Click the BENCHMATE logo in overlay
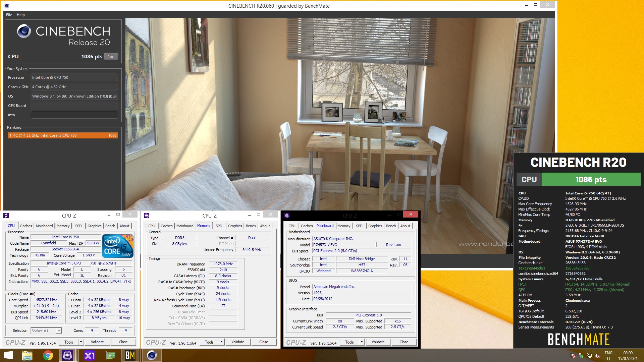 pos(578,339)
